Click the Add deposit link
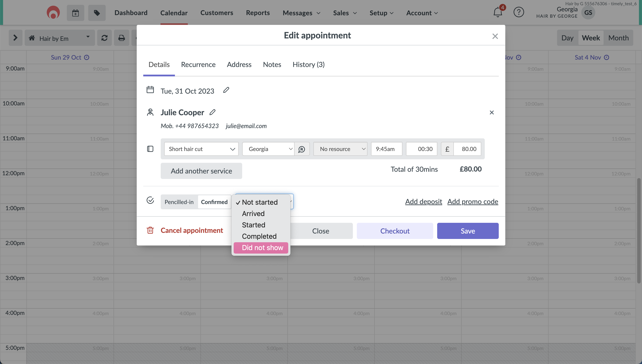Image resolution: width=642 pixels, height=364 pixels. (423, 201)
